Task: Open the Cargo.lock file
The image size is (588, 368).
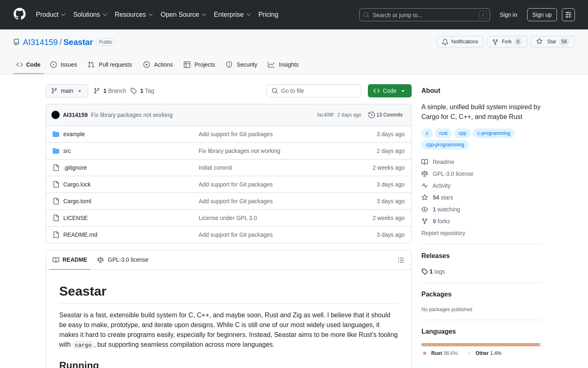Action: click(x=77, y=184)
